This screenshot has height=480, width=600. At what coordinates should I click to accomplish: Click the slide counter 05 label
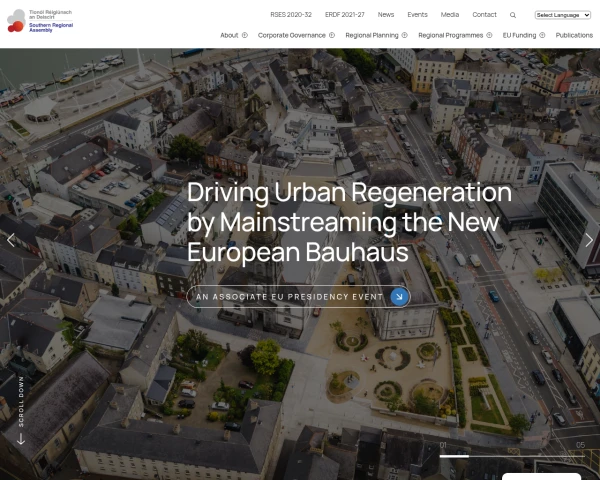(580, 445)
